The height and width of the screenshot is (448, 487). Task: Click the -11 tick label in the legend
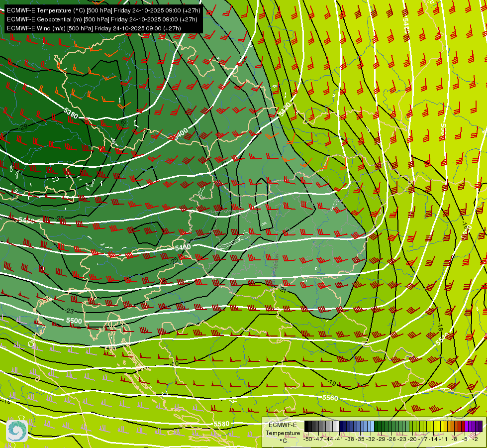(x=444, y=440)
